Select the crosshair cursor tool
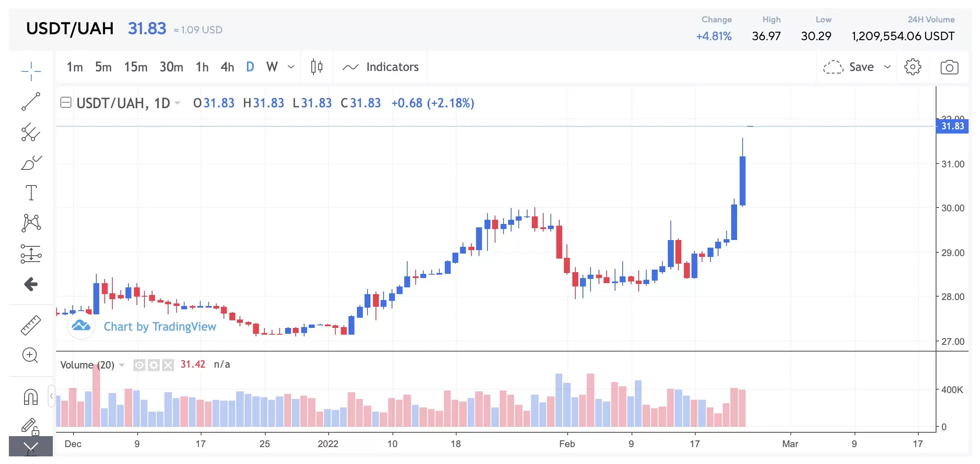Screen dimensions: 980x464 pos(31,71)
